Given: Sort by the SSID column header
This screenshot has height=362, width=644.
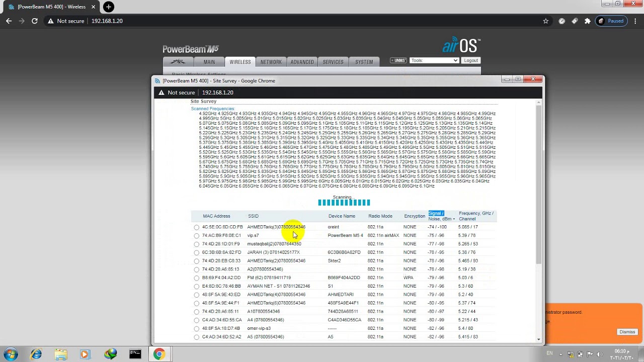Looking at the screenshot, I should 253,216.
